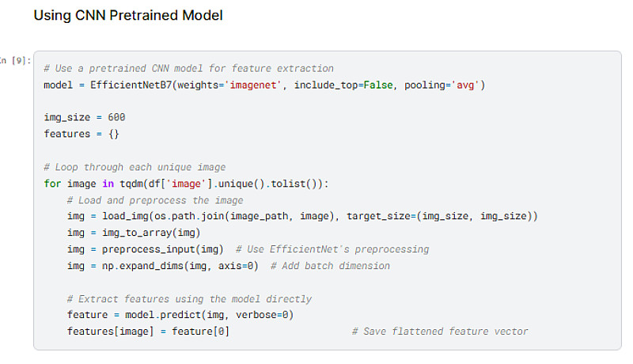Click the img_to_array(img) line

coord(135,233)
